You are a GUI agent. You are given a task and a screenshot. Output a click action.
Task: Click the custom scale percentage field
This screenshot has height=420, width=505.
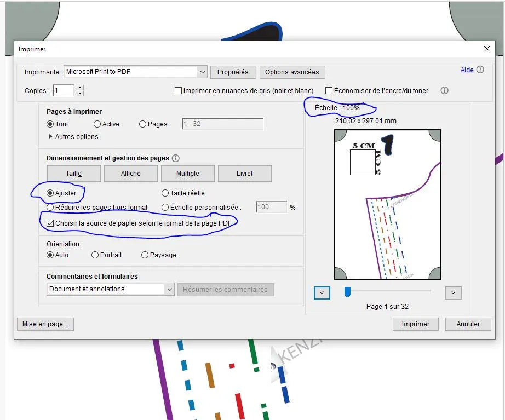[271, 207]
